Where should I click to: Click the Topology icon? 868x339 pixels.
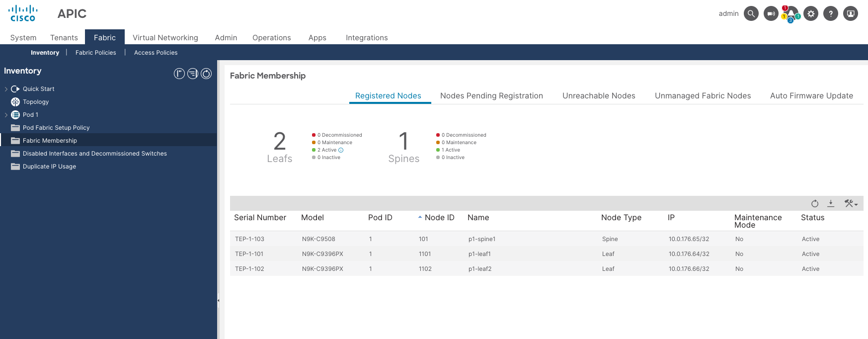point(15,102)
